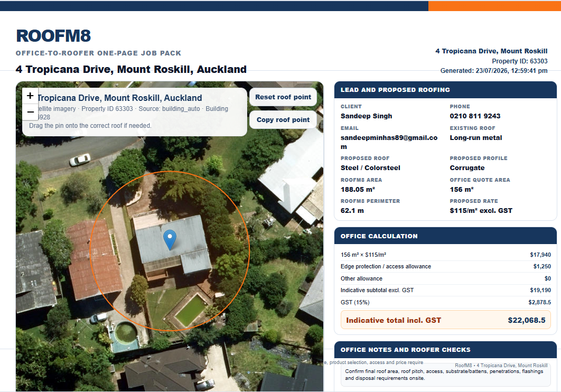Click the email address sandeepminhas89@gmail.com
The width and height of the screenshot is (561, 392).
(389, 142)
